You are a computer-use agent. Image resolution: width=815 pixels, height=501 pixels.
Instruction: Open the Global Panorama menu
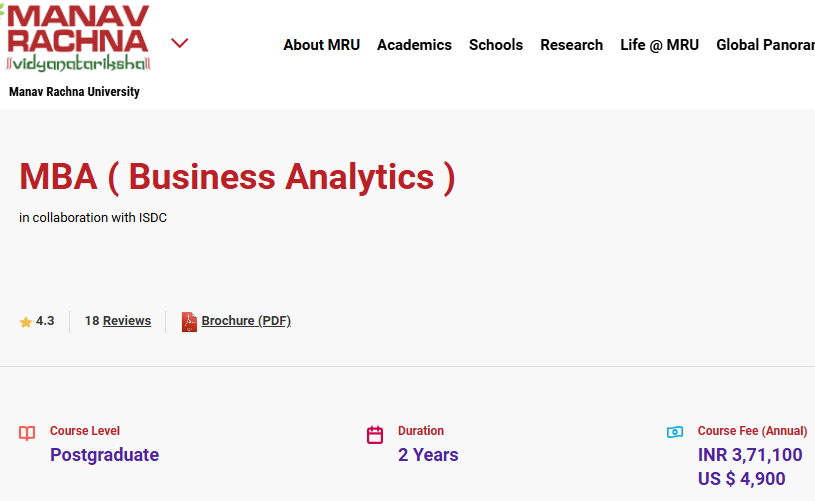click(x=765, y=45)
